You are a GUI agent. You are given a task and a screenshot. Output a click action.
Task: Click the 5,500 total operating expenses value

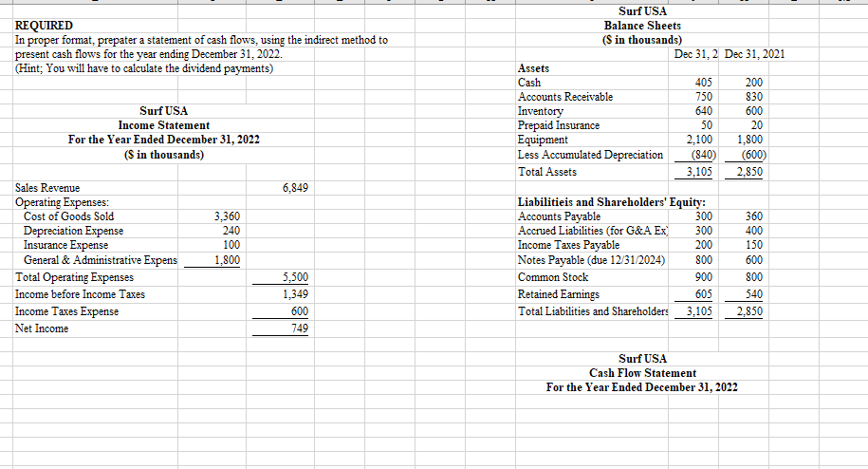pos(296,277)
